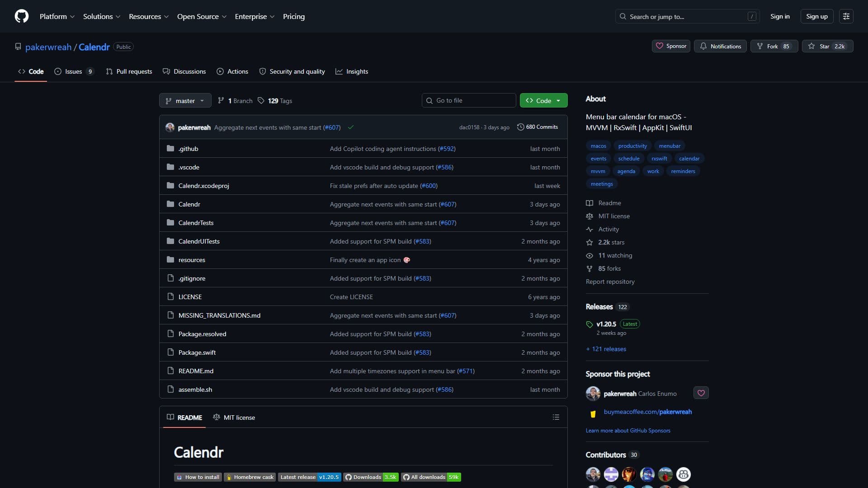Open the master branch dropdown
The height and width of the screenshot is (488, 868).
[x=185, y=100]
